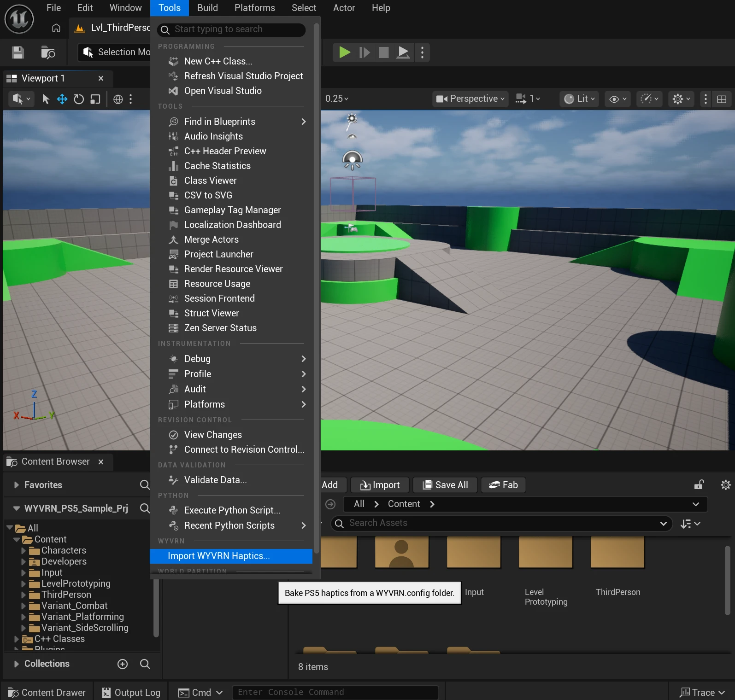The width and height of the screenshot is (735, 700).
Task: Stop the play session
Action: point(384,52)
